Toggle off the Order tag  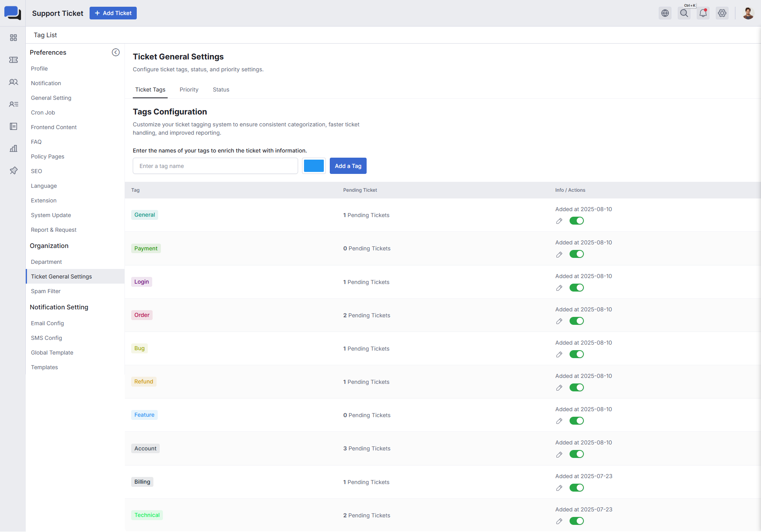pyautogui.click(x=577, y=321)
